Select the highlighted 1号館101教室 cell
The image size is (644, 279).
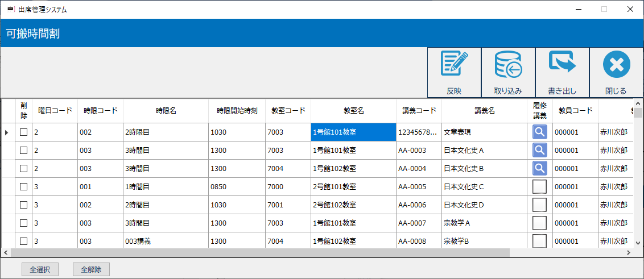pyautogui.click(x=353, y=132)
